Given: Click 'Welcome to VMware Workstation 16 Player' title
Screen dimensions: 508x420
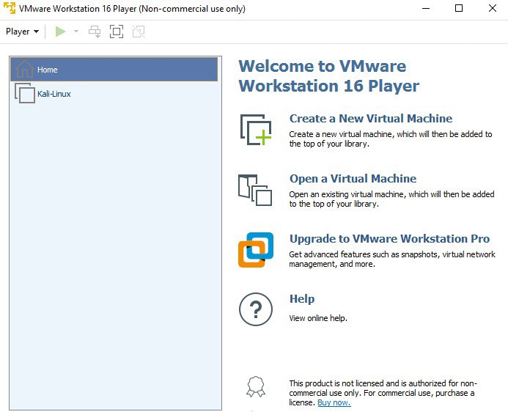Looking at the screenshot, I should coord(329,75).
